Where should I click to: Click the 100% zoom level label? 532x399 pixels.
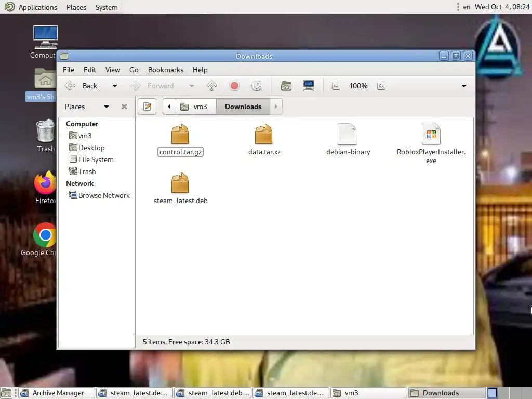(358, 86)
